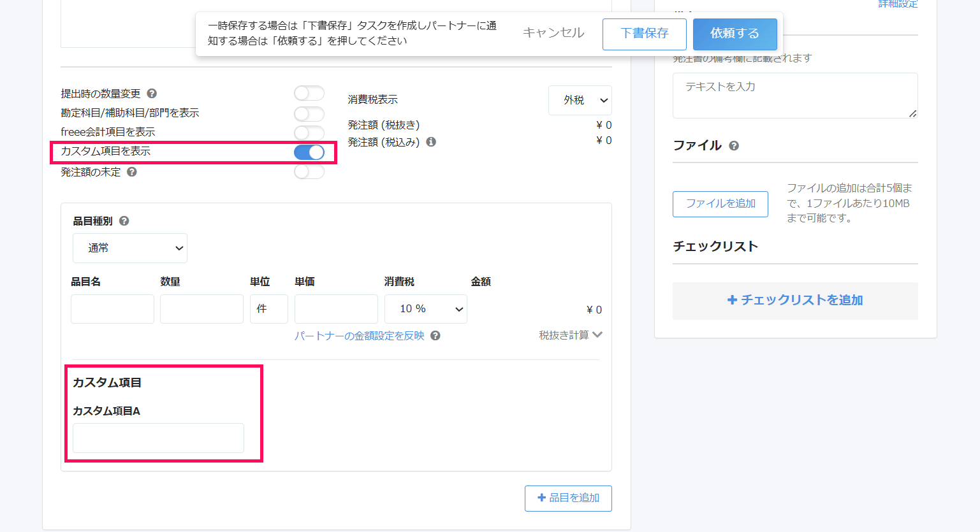Enable 勘定科目/補助科目/部門を表示 switch

[309, 114]
